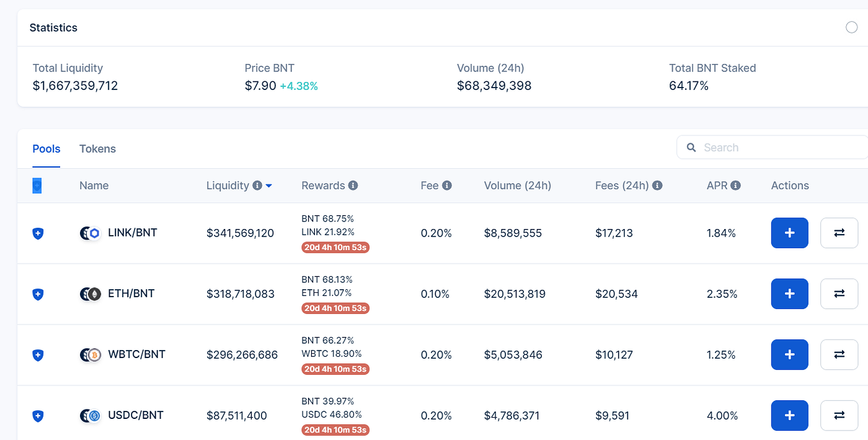Click the protection shield icon on USDC/BNT row

(38, 416)
